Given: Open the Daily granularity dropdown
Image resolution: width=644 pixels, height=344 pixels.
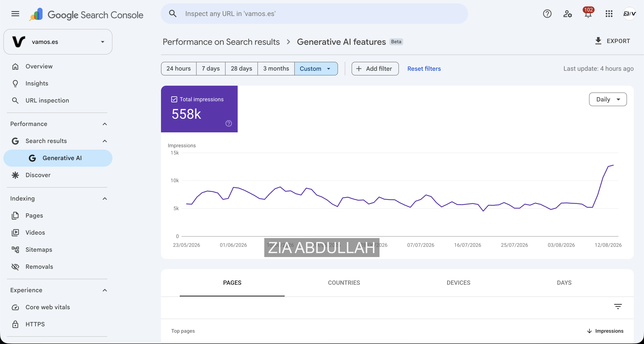Looking at the screenshot, I should [x=608, y=99].
